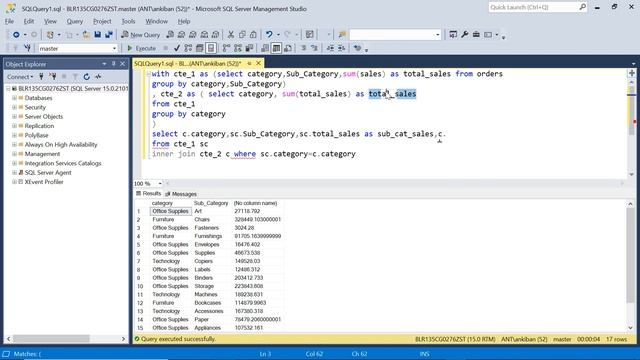This screenshot has height=360, width=640.
Task: Open the master database dropdown
Action: tap(114, 48)
